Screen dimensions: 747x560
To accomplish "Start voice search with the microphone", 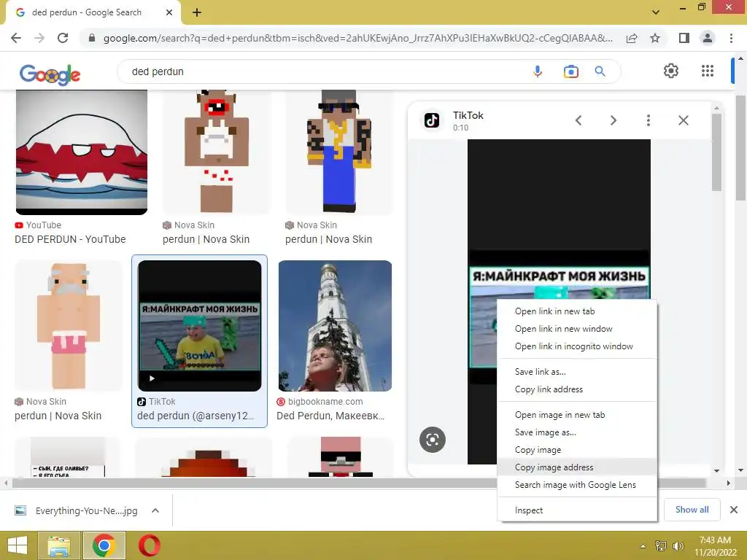I will [x=538, y=71].
